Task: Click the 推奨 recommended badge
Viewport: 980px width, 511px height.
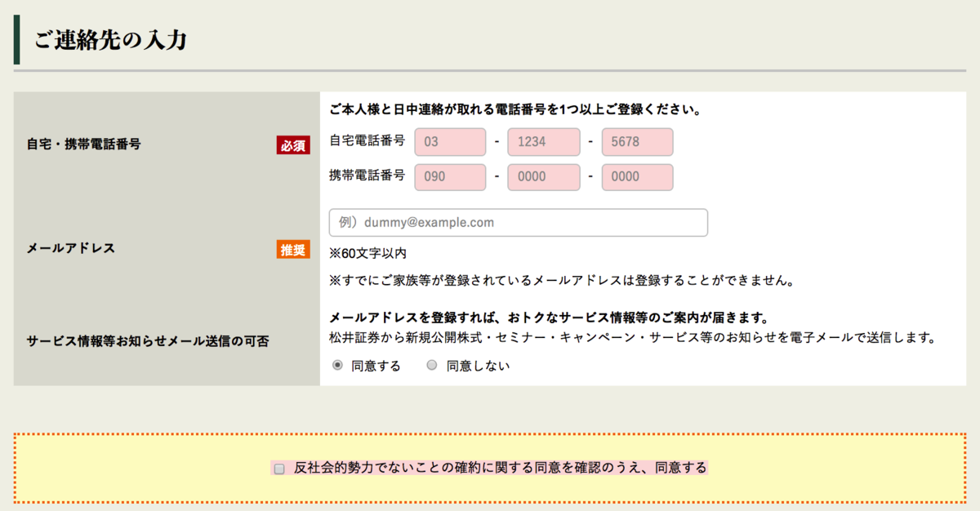Action: (293, 250)
